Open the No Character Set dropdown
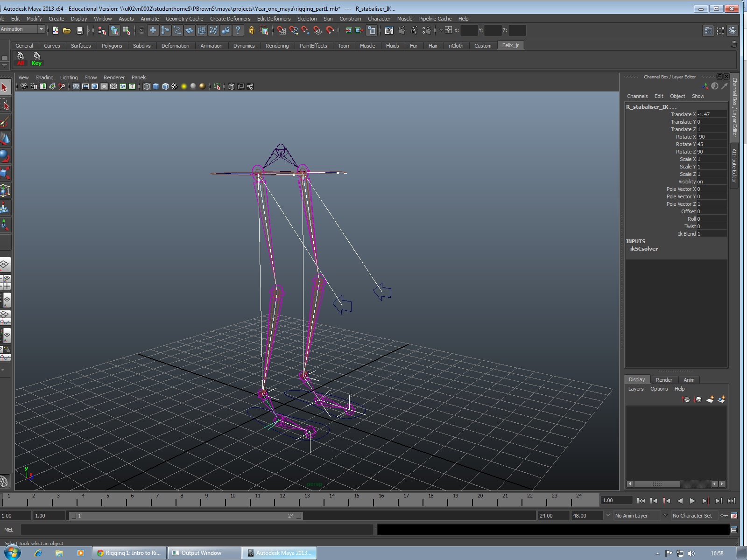Viewport: 747px width, 560px height. tap(694, 516)
